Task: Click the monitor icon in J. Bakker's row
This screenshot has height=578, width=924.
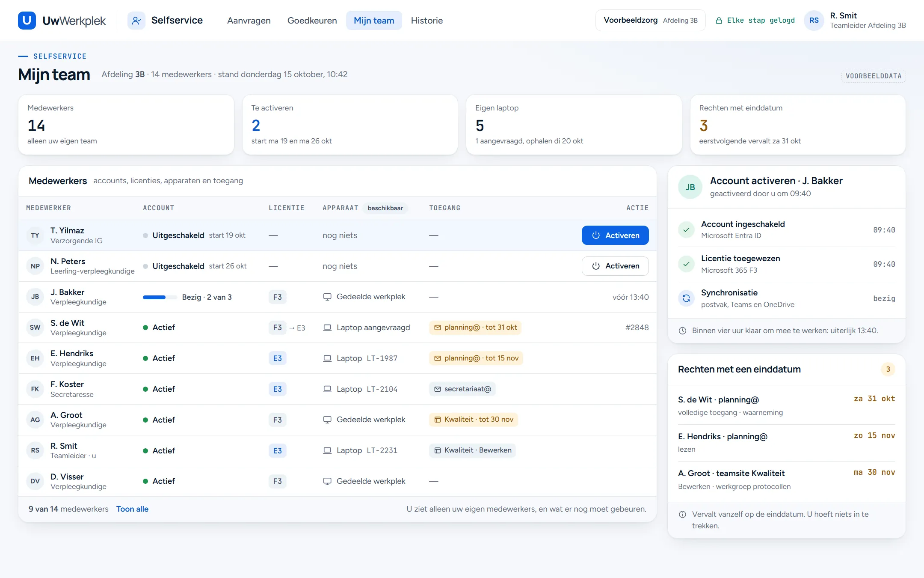Action: pos(327,297)
